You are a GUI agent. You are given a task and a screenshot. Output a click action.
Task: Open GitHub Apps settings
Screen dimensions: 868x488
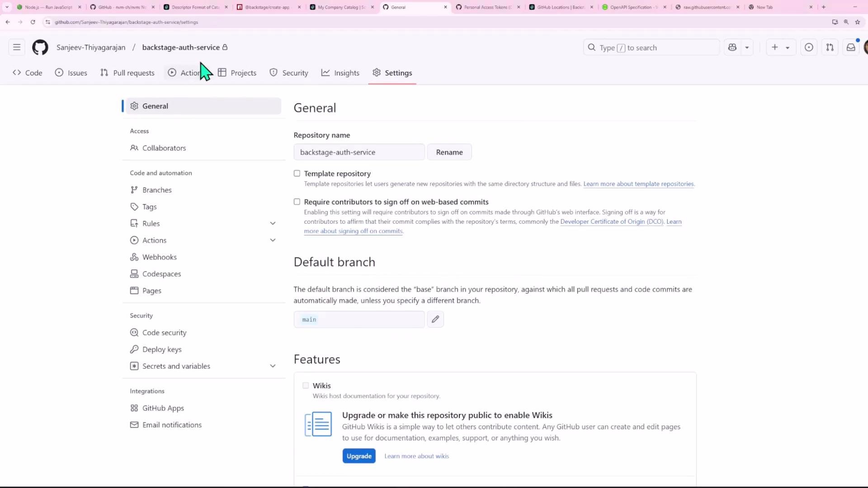coord(203,408)
